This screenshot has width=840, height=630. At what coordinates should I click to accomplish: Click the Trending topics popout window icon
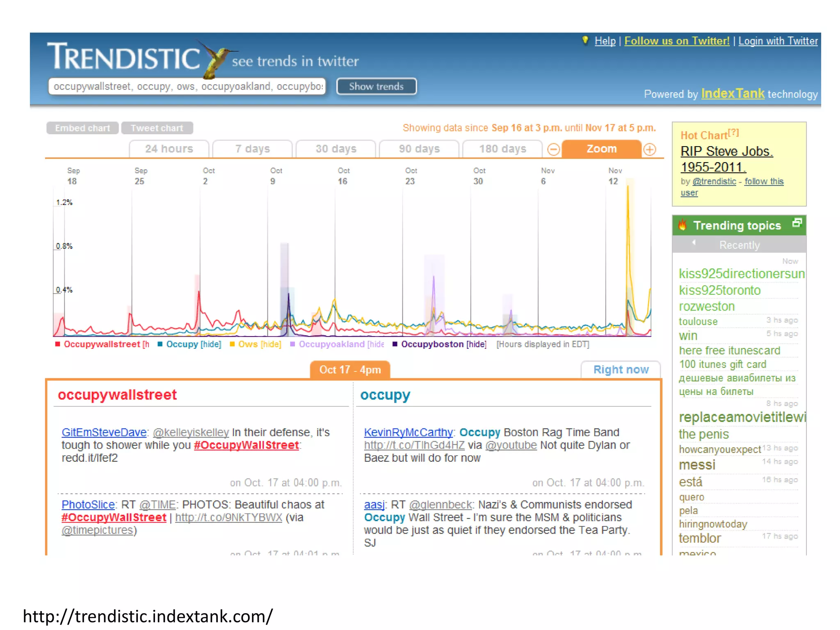pyautogui.click(x=797, y=223)
